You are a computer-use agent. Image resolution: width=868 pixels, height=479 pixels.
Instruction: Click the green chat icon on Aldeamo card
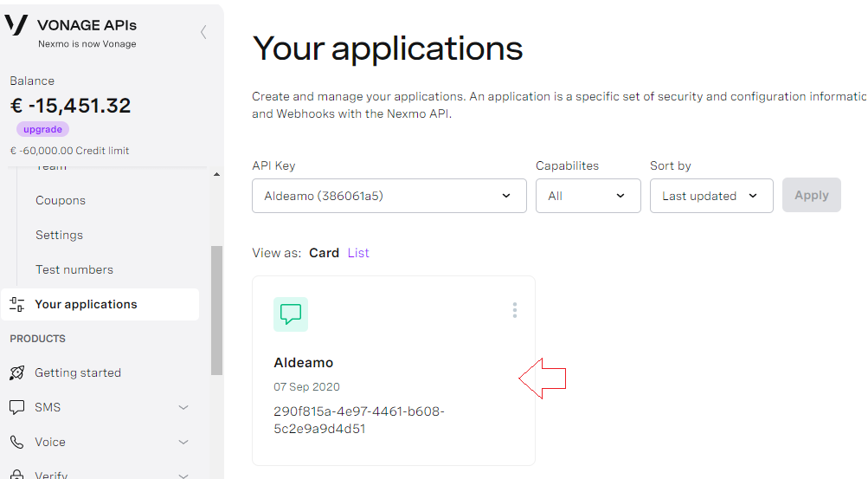point(291,314)
